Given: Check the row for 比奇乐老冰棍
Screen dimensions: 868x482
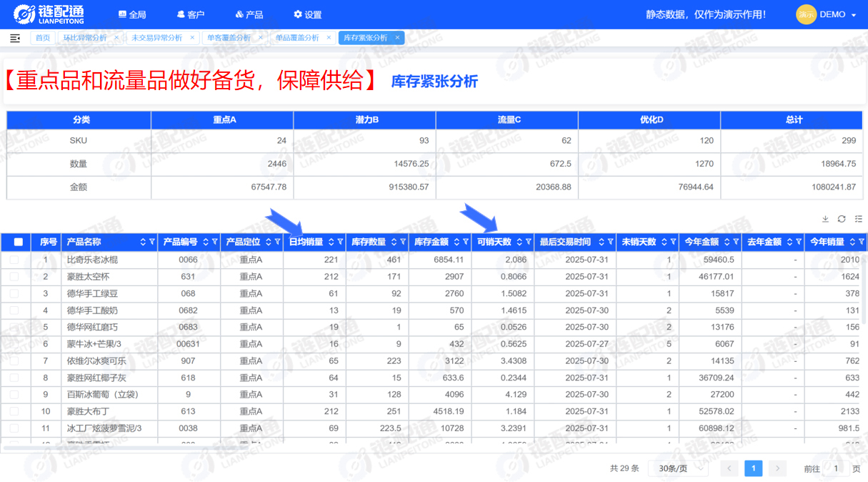Looking at the screenshot, I should (15, 260).
